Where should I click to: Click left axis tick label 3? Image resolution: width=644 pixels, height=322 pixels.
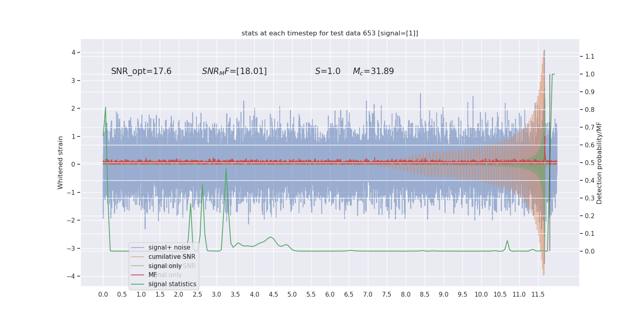(74, 80)
